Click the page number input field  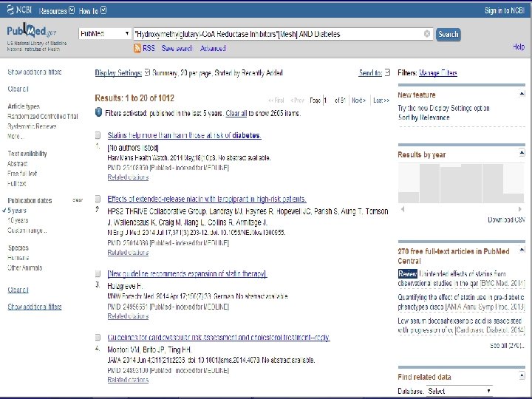click(327, 100)
